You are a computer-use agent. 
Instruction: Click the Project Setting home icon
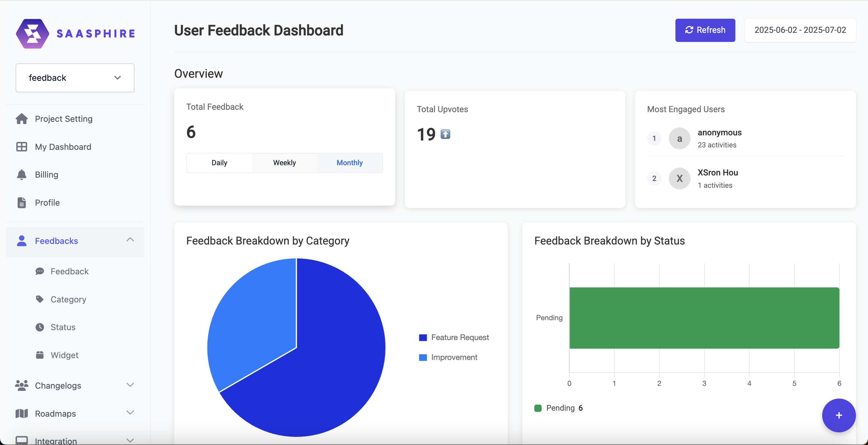22,119
